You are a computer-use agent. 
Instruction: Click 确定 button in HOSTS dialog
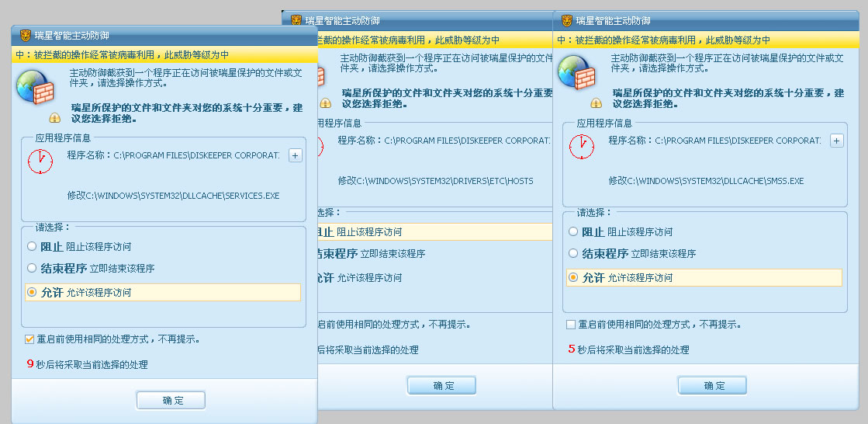pyautogui.click(x=441, y=385)
